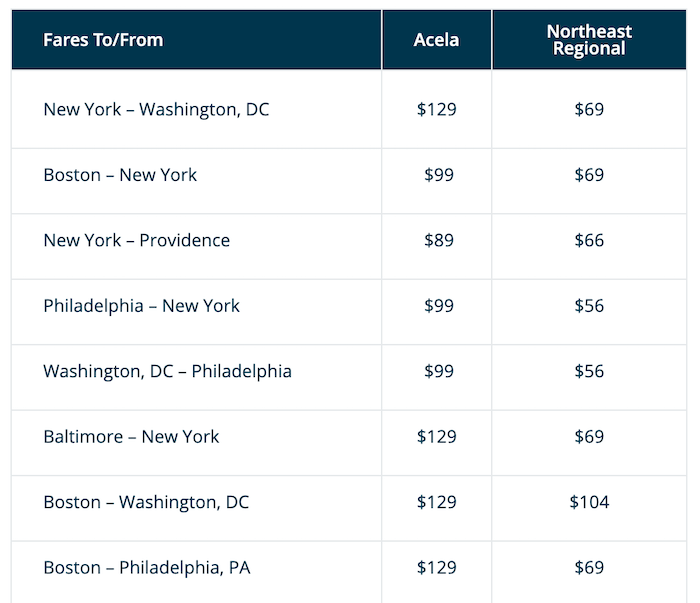Click Acela fare for Baltimore – New York
Screen dimensions: 700x603
436,436
